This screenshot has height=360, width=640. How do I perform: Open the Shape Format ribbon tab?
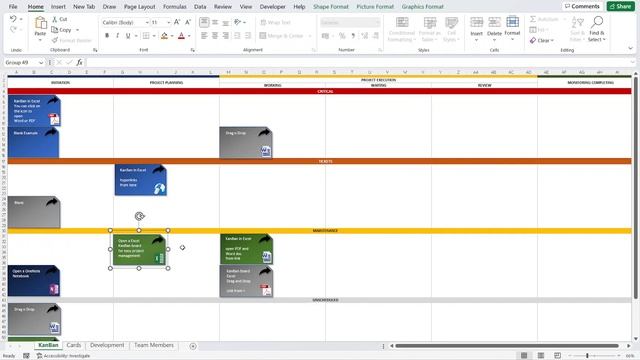pyautogui.click(x=331, y=7)
